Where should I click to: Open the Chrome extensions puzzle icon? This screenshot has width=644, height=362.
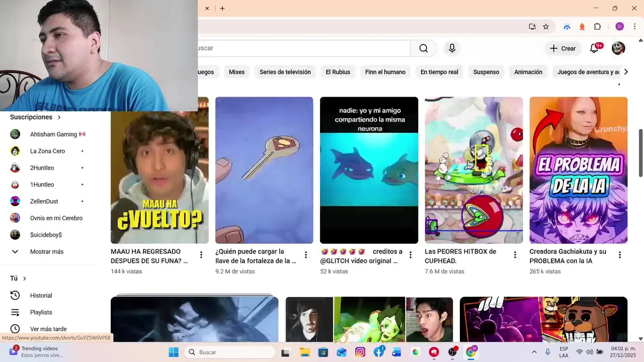point(598,27)
